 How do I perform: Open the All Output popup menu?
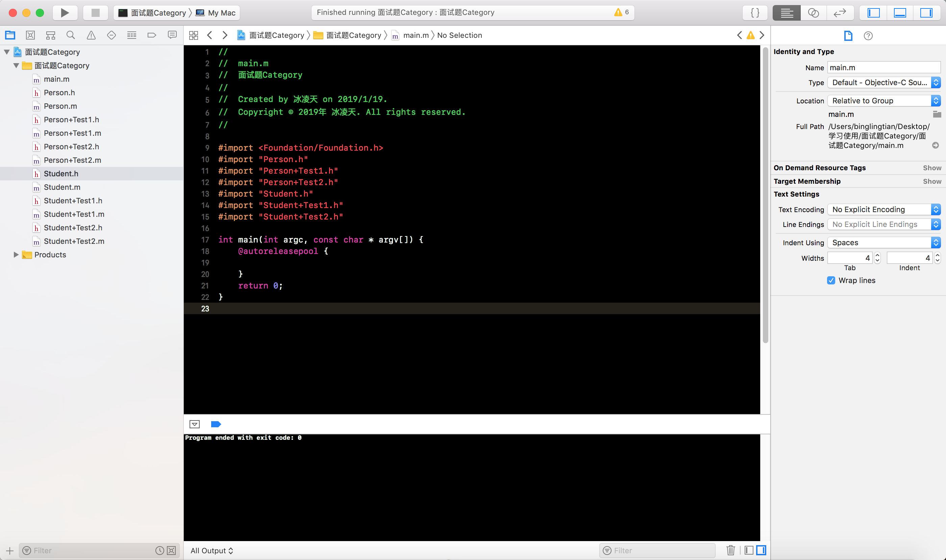(x=211, y=551)
